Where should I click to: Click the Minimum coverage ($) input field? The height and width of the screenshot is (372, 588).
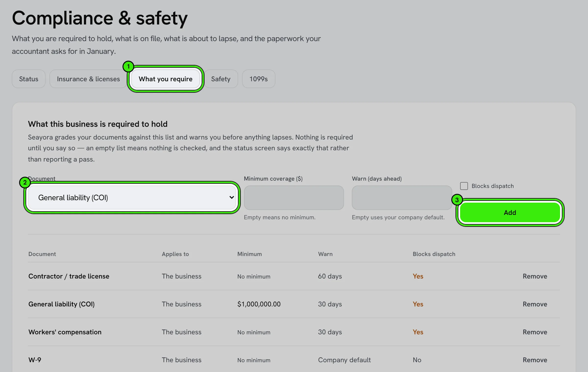coord(294,198)
